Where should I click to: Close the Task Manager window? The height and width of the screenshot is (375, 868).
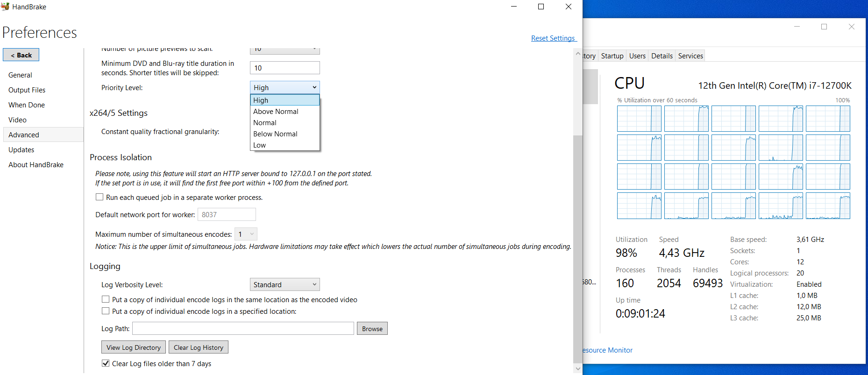852,27
